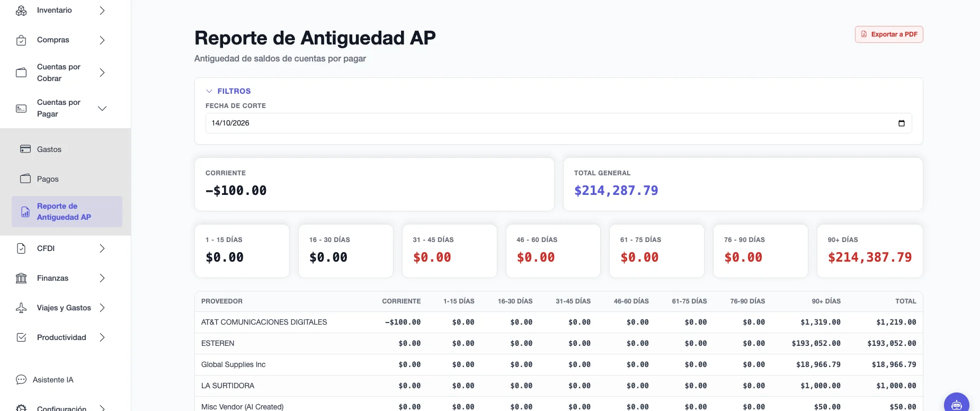Screen dimensions: 980x411
Task: Expand the Finanzas submenu chevron
Action: (x=102, y=278)
